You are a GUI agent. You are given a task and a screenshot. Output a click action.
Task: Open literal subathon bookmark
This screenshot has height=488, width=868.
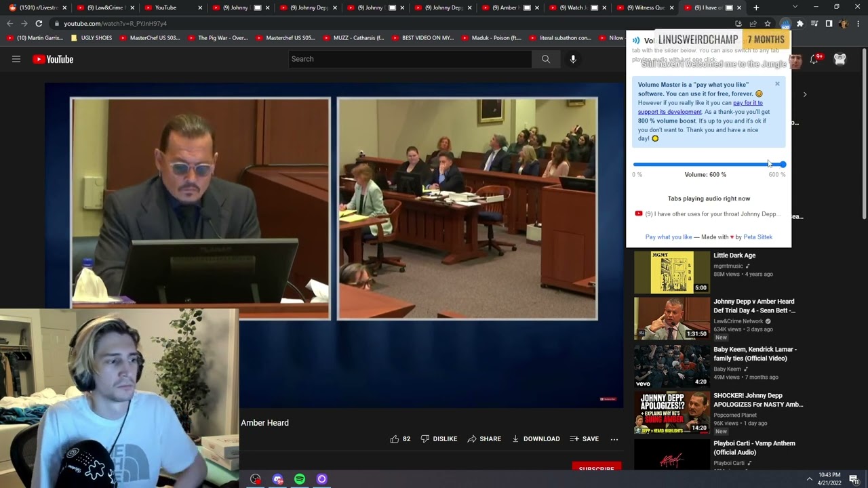pyautogui.click(x=560, y=38)
